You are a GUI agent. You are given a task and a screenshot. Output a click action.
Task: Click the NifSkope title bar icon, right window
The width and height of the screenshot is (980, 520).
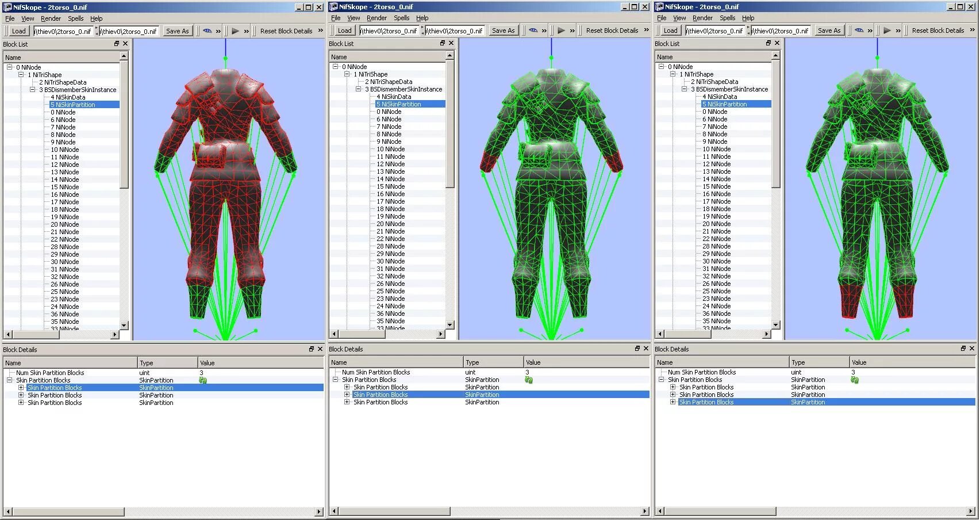(x=659, y=7)
